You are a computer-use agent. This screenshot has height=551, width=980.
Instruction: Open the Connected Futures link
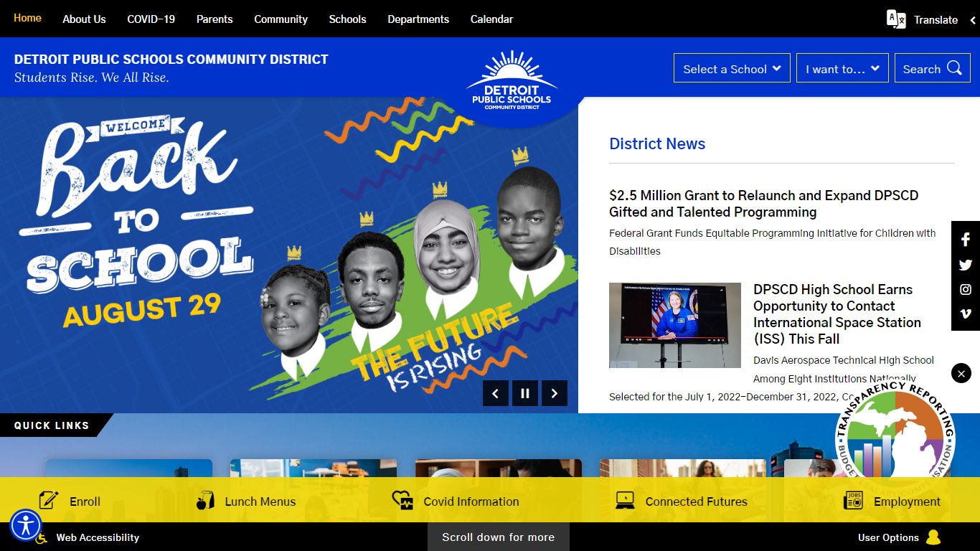tap(696, 501)
